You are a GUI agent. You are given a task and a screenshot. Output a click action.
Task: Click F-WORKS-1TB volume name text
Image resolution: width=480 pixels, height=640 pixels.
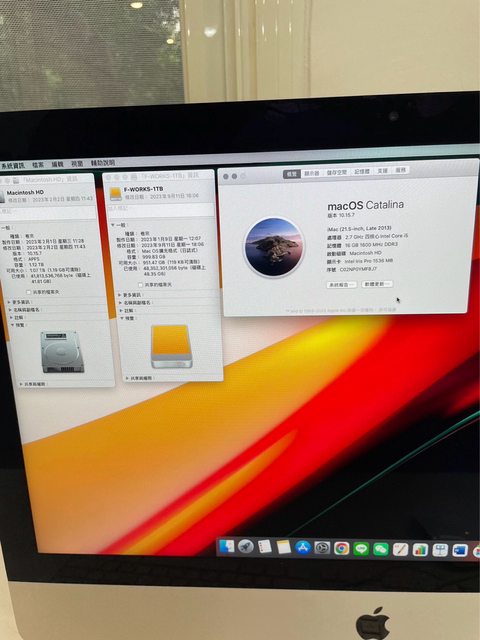coord(143,189)
